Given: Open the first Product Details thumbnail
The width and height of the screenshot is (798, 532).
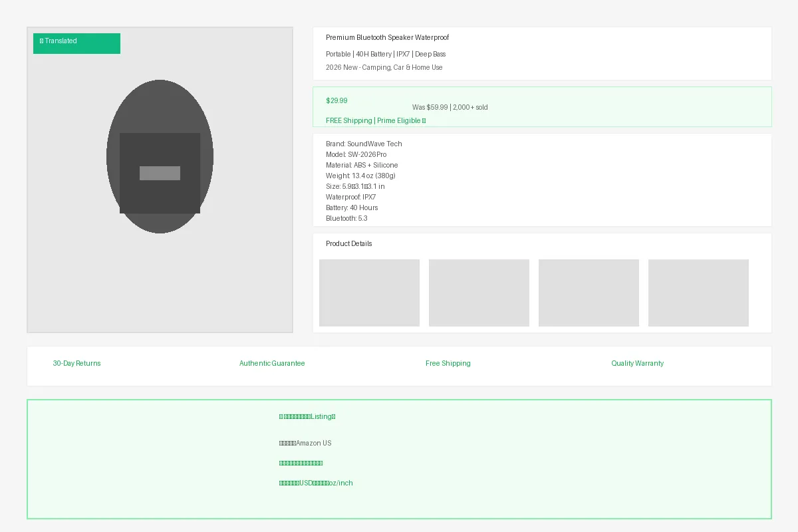Looking at the screenshot, I should click(x=369, y=293).
